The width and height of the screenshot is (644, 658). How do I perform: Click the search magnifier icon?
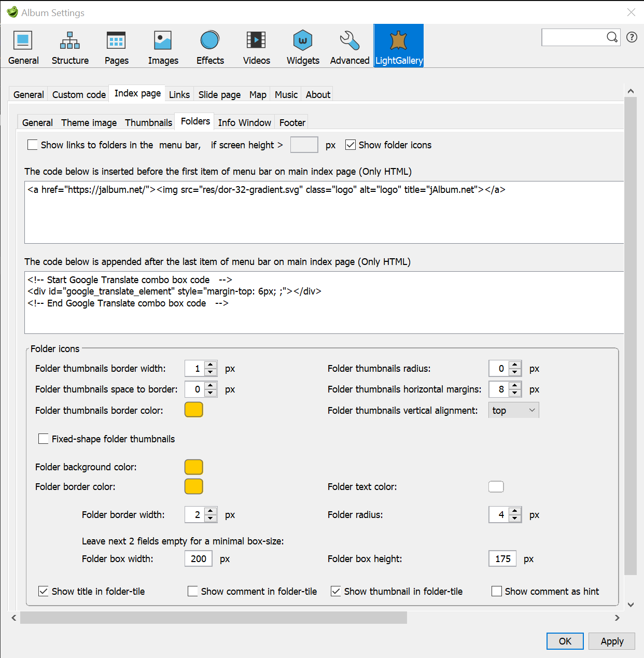[x=612, y=37]
